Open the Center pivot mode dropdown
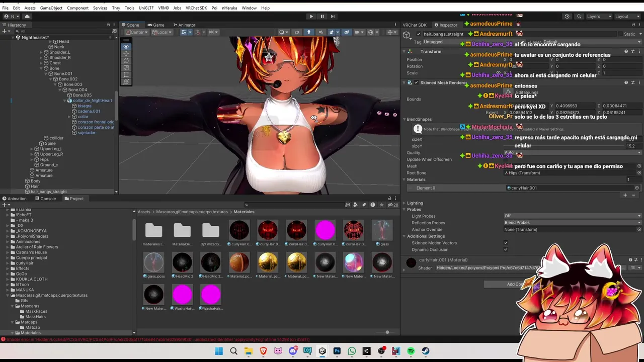The height and width of the screenshot is (362, 644). 137,32
